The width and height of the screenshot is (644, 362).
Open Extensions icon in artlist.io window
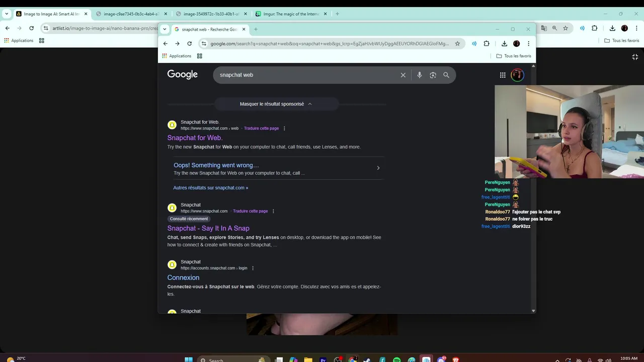click(x=595, y=28)
